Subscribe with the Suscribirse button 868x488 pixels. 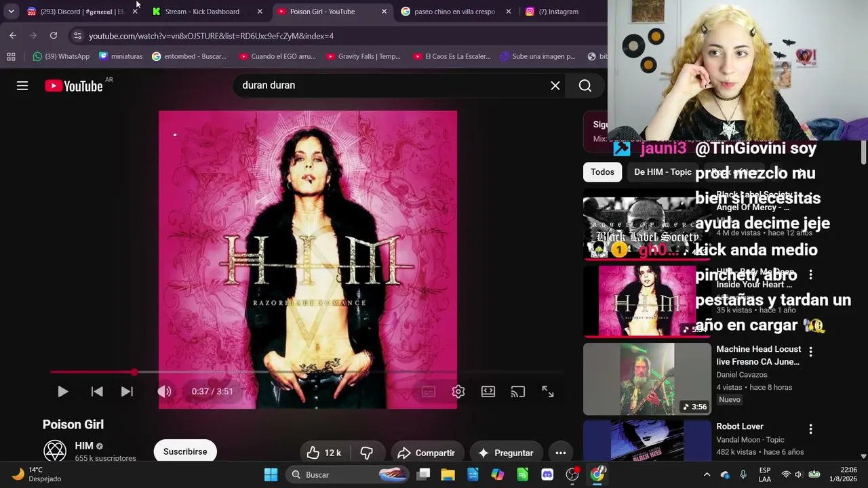[x=185, y=451]
